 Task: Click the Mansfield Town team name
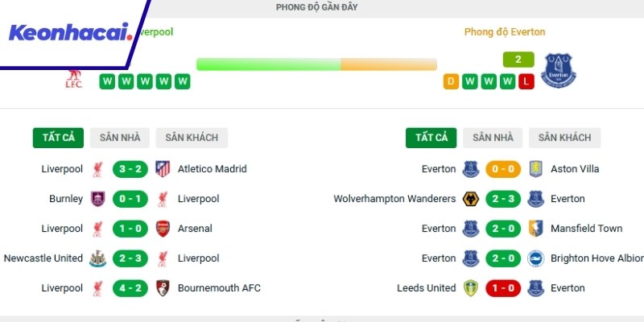click(586, 229)
